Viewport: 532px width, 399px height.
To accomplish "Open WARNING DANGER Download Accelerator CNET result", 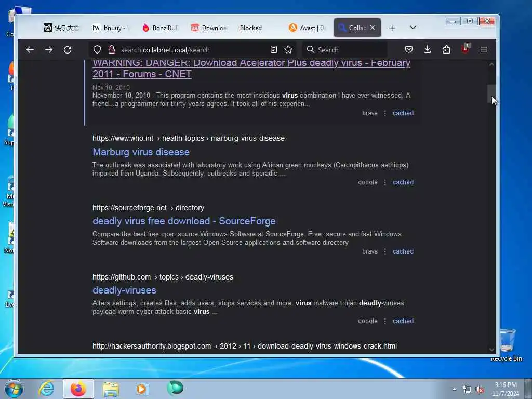I will tap(251, 68).
